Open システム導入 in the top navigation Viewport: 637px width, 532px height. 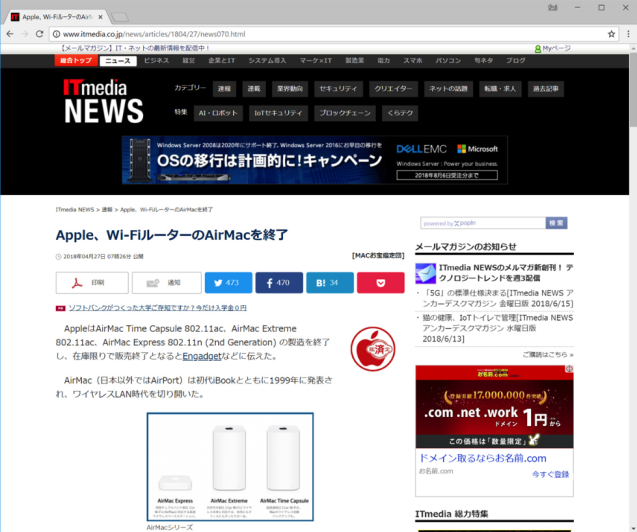point(267,61)
